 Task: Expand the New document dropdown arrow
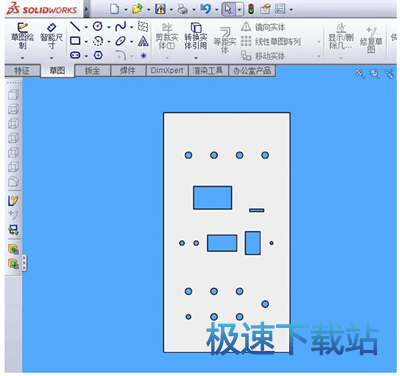pyautogui.click(x=126, y=10)
